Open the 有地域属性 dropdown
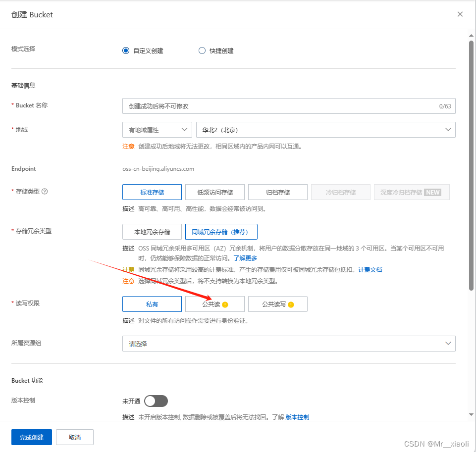The width and height of the screenshot is (476, 452). [157, 129]
